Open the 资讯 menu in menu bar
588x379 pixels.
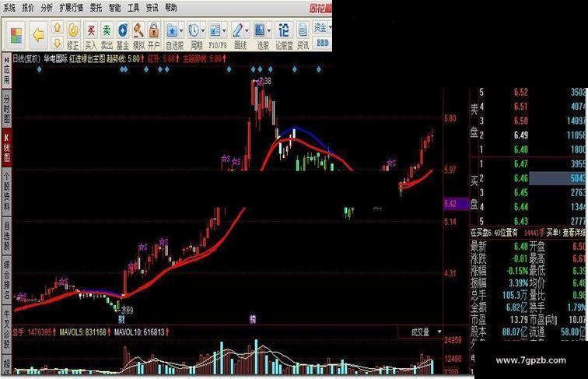click(152, 8)
